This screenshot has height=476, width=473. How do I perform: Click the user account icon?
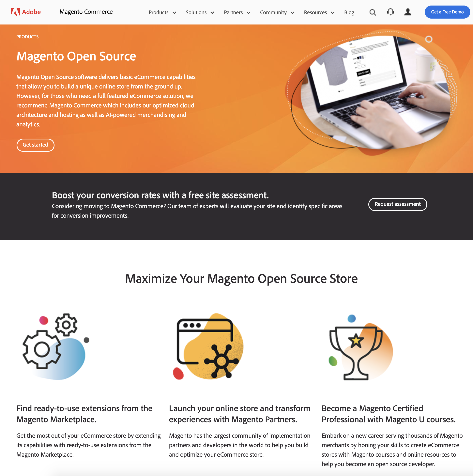point(408,12)
